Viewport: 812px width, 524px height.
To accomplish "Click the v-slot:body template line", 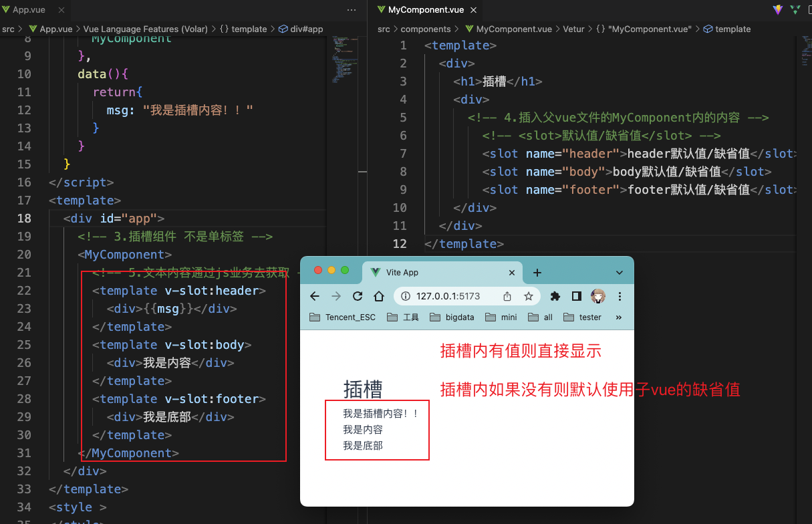I will click(172, 344).
